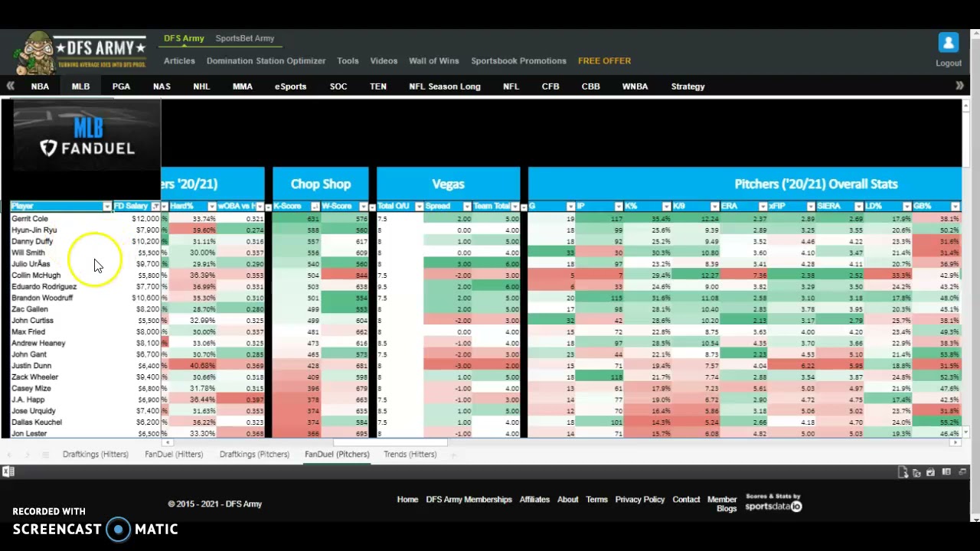Open the user account avatar icon
This screenshot has width=980, height=551.
(949, 43)
